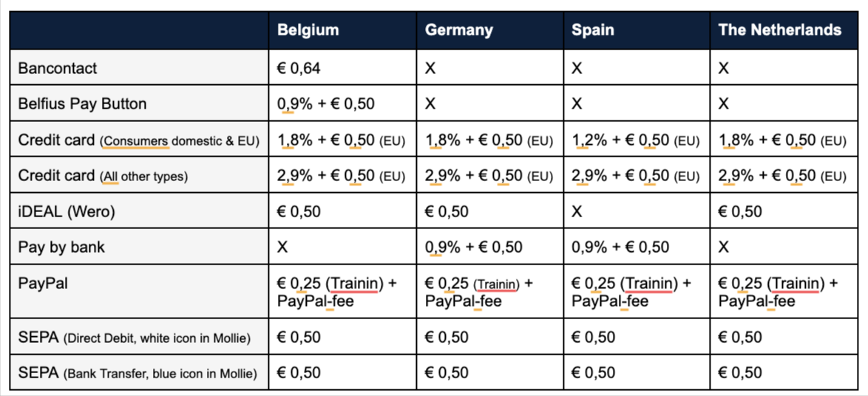This screenshot has height=396, width=868.
Task: Click the PayPal row label
Action: pyautogui.click(x=42, y=283)
